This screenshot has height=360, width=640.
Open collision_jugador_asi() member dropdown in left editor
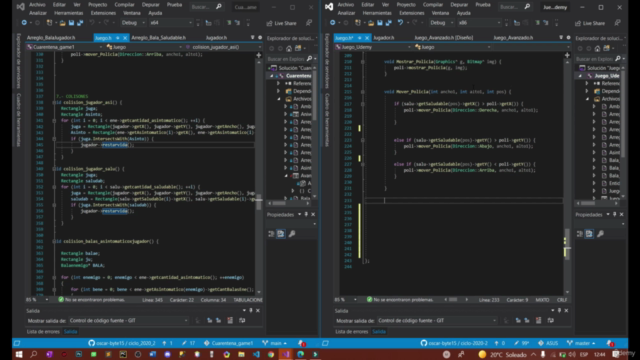223,47
